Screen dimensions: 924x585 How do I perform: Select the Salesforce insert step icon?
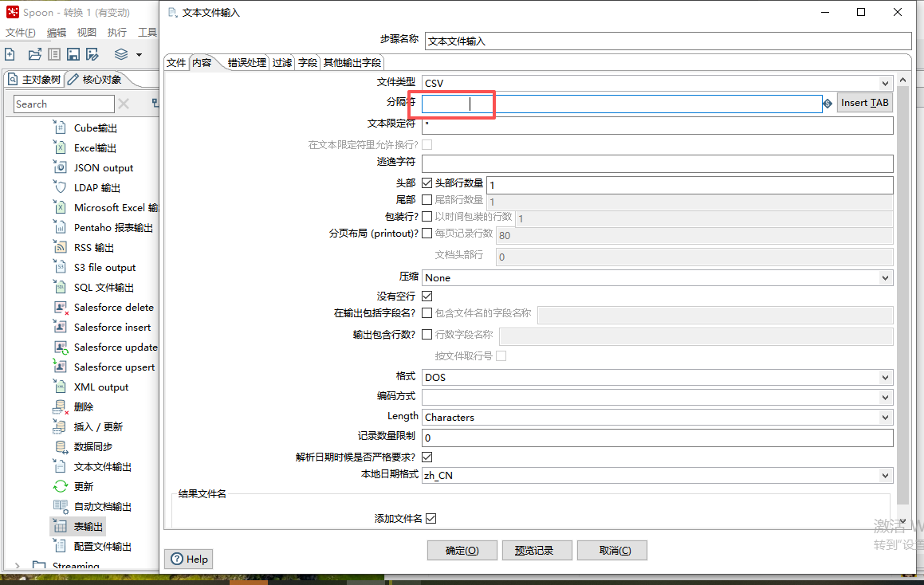(x=60, y=327)
